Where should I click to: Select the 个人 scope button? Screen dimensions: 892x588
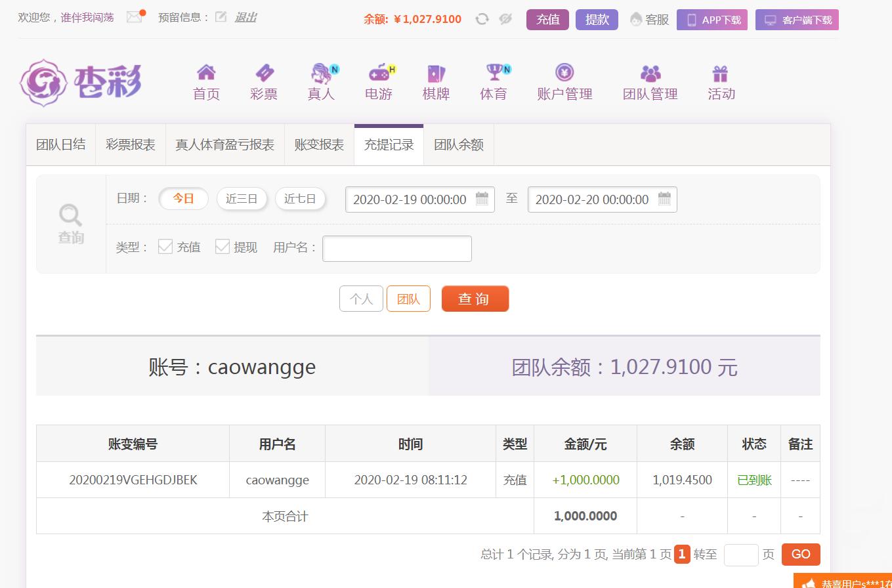[x=361, y=299]
